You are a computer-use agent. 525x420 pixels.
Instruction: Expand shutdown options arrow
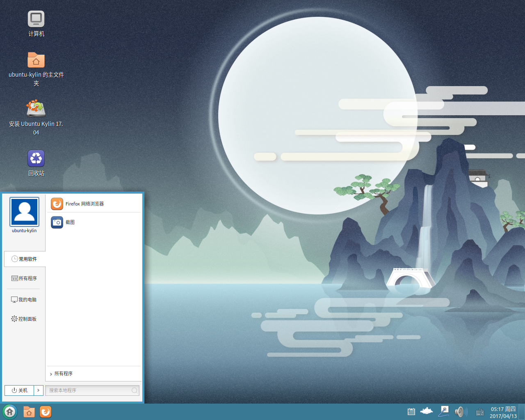pyautogui.click(x=38, y=390)
